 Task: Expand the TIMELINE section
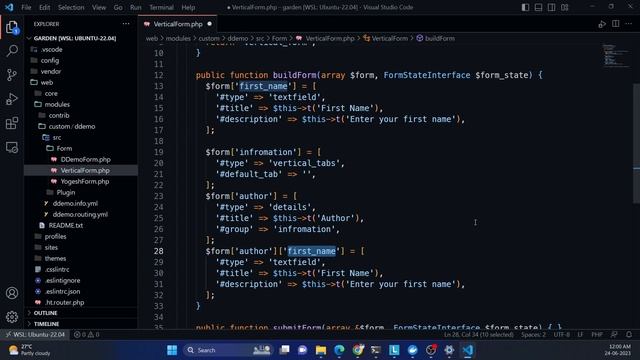[46, 324]
